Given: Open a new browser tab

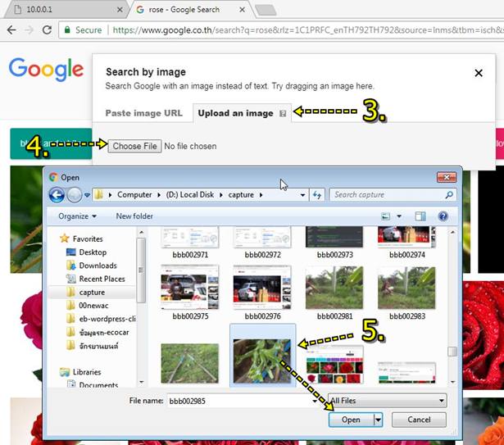Looking at the screenshot, I should click(x=266, y=10).
